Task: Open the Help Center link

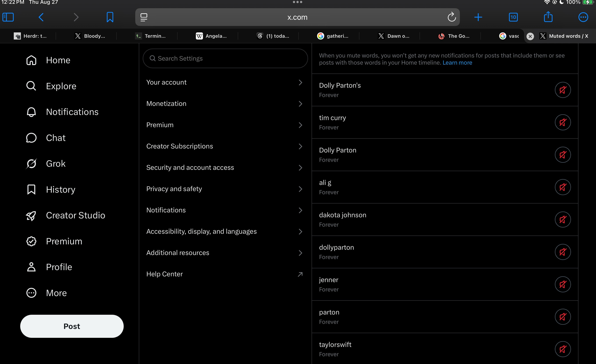Action: [x=225, y=274]
